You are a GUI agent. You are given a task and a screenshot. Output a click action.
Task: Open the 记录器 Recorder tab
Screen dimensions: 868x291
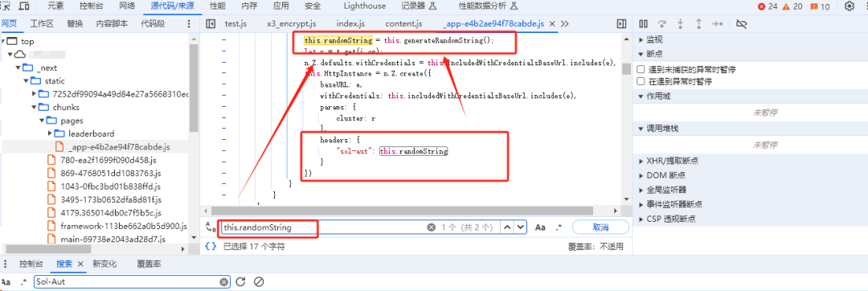coord(419,6)
